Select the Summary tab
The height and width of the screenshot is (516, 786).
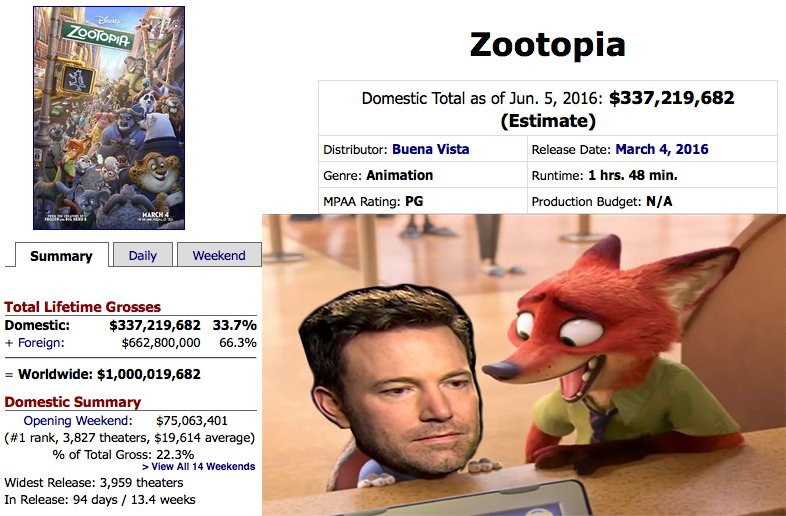tap(61, 256)
